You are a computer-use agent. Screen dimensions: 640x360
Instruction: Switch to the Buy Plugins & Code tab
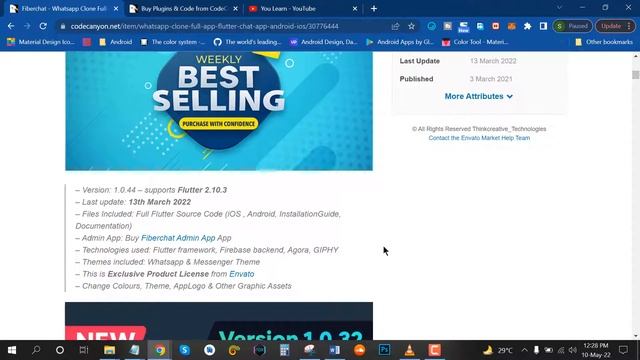(x=184, y=9)
